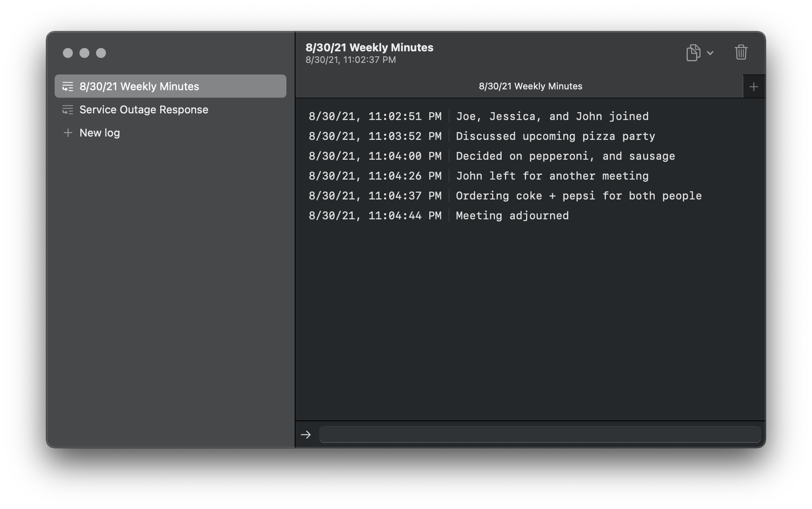Click the log icon beside 8/30/21 Weekly Minutes
The image size is (812, 509).
(x=68, y=86)
